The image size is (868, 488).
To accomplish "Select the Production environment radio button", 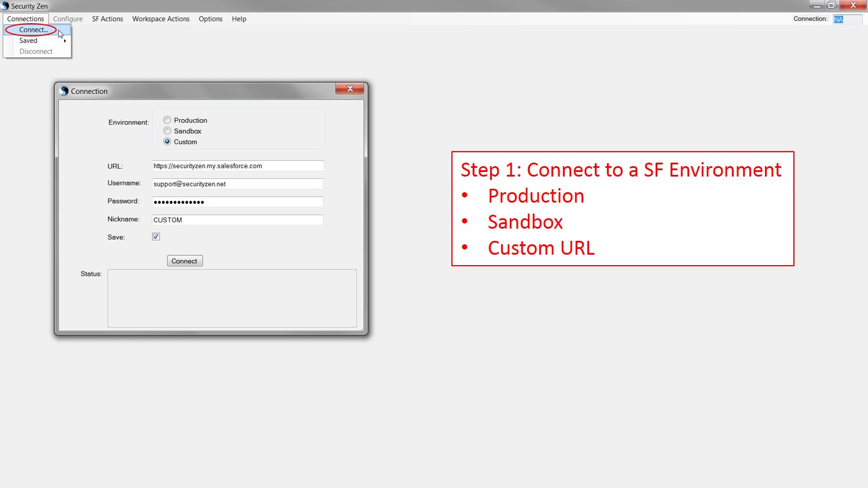I will tap(167, 120).
